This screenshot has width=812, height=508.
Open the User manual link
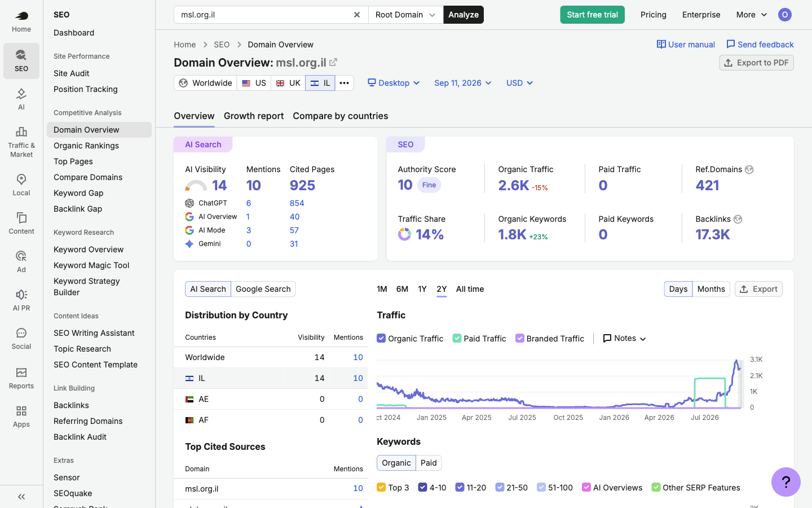[686, 45]
